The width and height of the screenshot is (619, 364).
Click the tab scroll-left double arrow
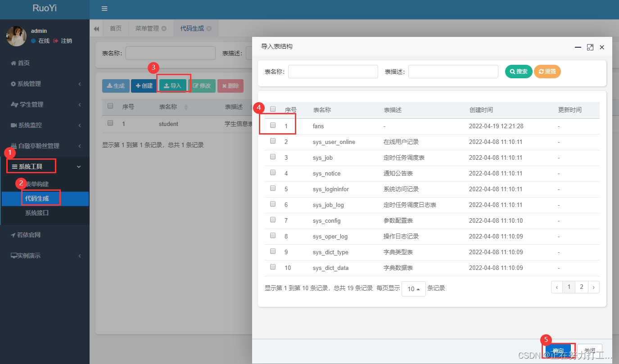click(96, 29)
